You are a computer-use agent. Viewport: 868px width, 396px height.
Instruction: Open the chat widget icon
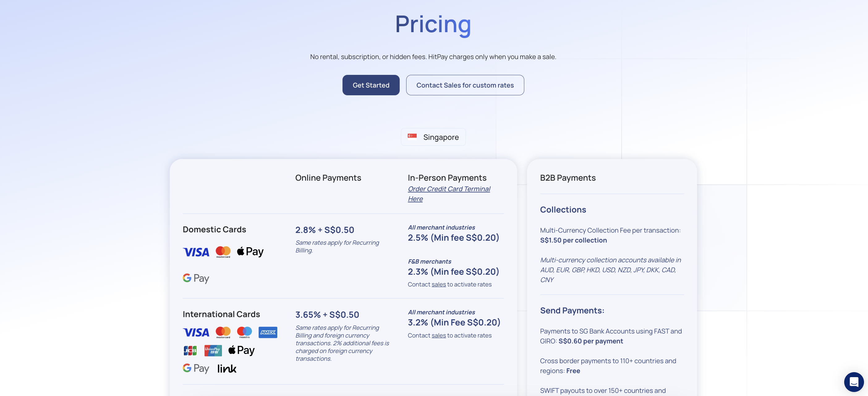tap(853, 382)
